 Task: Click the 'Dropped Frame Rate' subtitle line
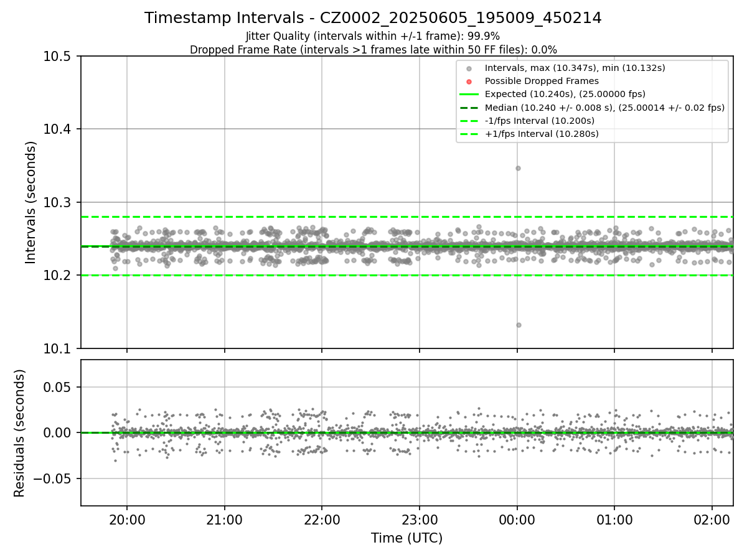pos(373,50)
